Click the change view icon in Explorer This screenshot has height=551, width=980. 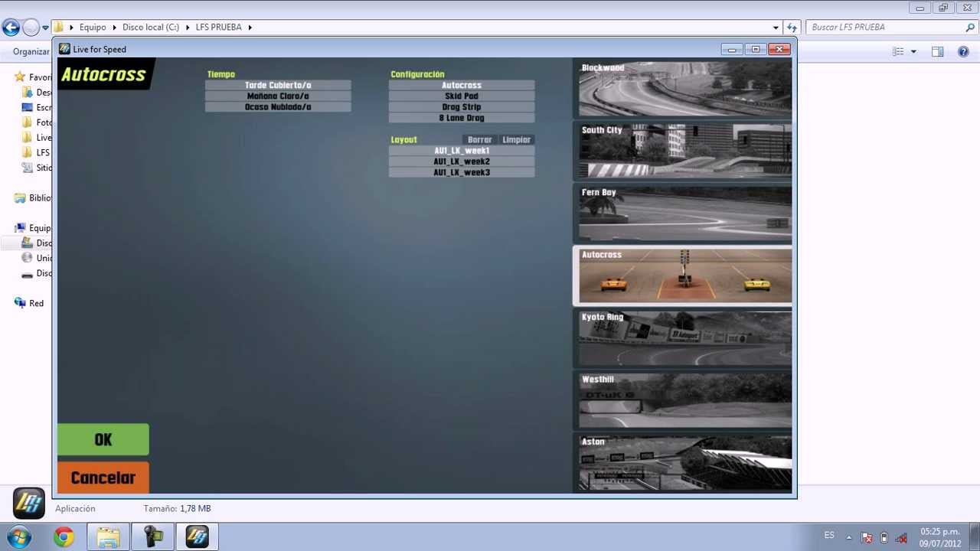tap(899, 51)
